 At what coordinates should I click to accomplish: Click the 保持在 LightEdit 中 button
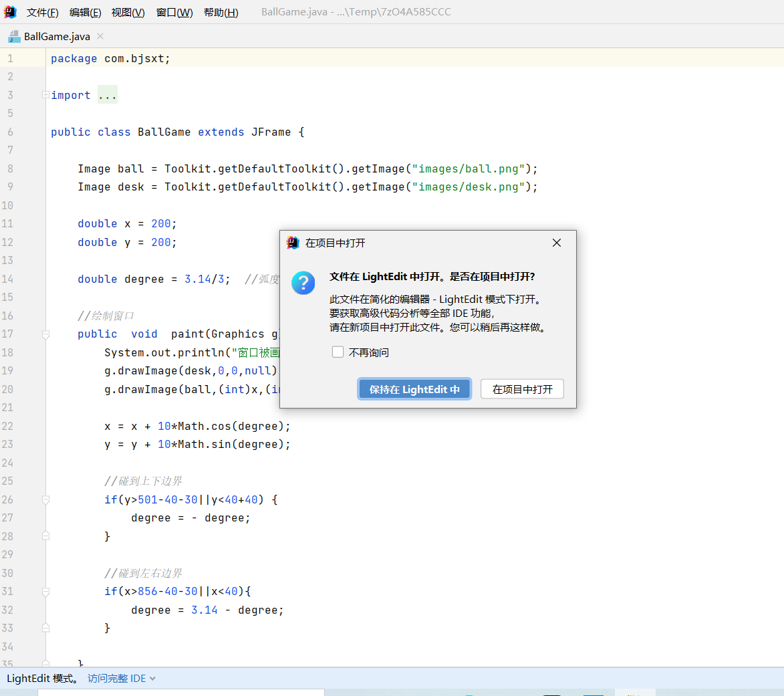(414, 389)
